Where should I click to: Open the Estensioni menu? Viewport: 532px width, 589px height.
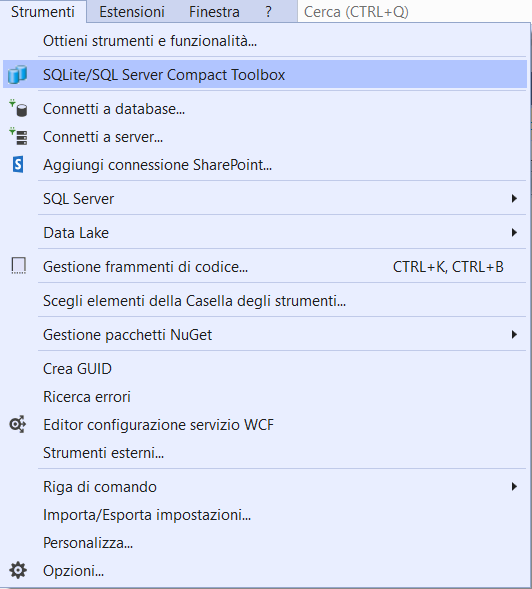pyautogui.click(x=132, y=12)
